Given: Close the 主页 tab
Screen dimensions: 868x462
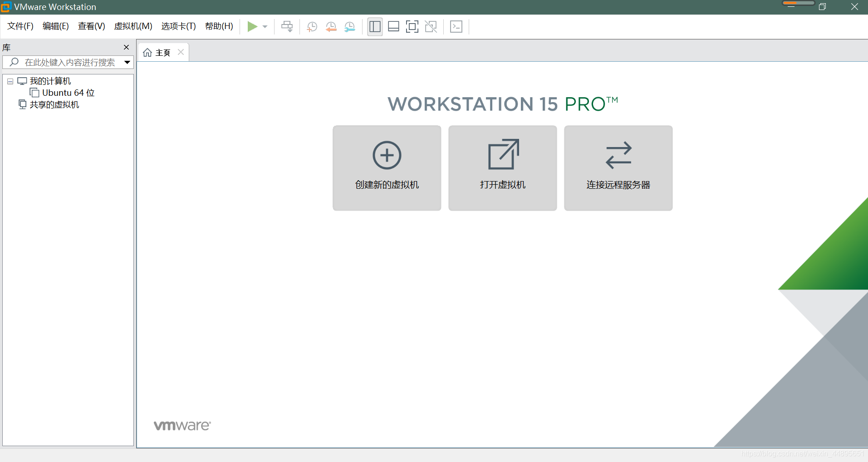Looking at the screenshot, I should click(x=181, y=52).
